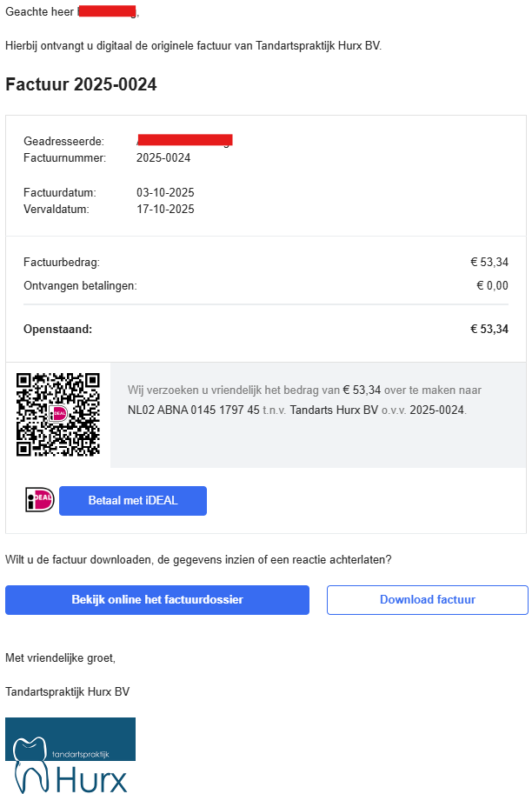532x794 pixels.
Task: Click the iDEAL logo icon
Action: (x=40, y=500)
